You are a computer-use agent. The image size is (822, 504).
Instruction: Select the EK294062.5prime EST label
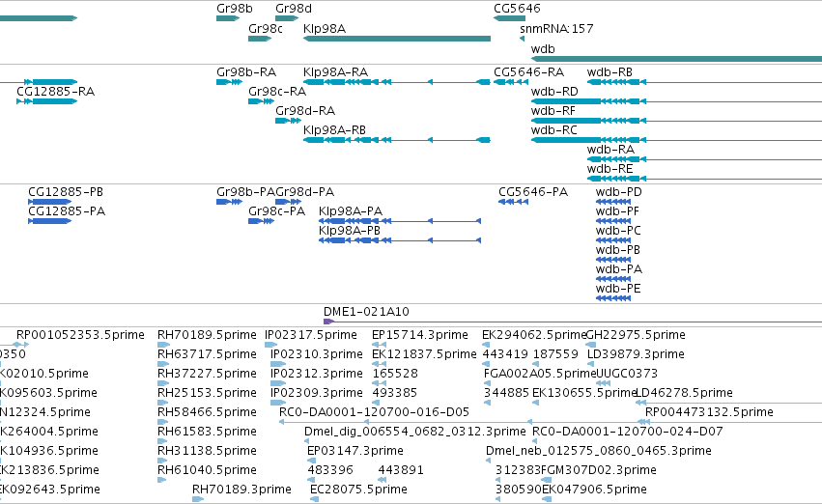[x=533, y=335]
